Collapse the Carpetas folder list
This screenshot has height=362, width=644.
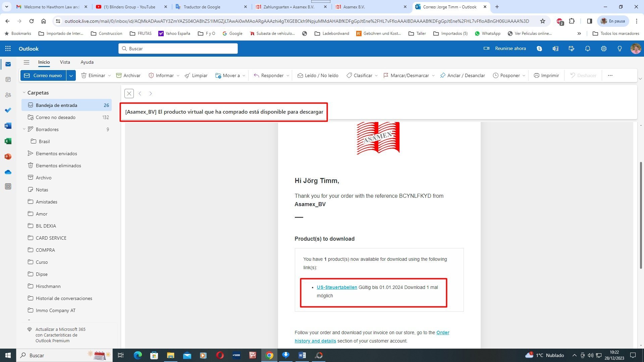pyautogui.click(x=24, y=93)
